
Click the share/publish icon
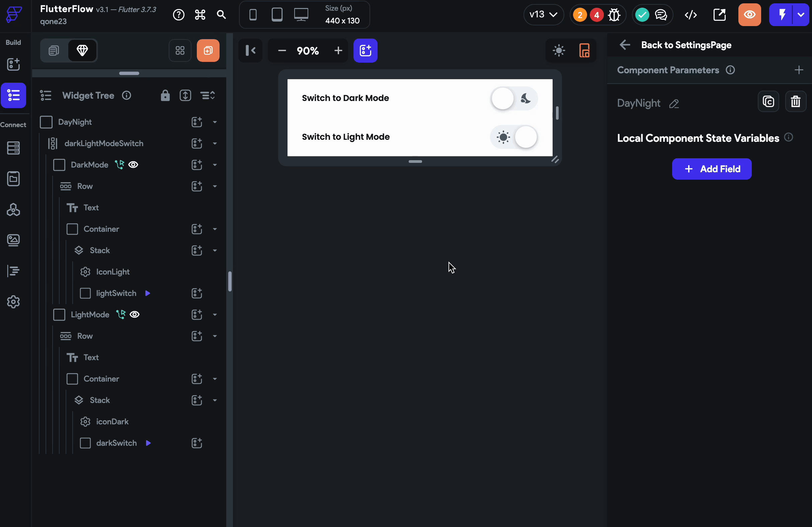coord(720,14)
